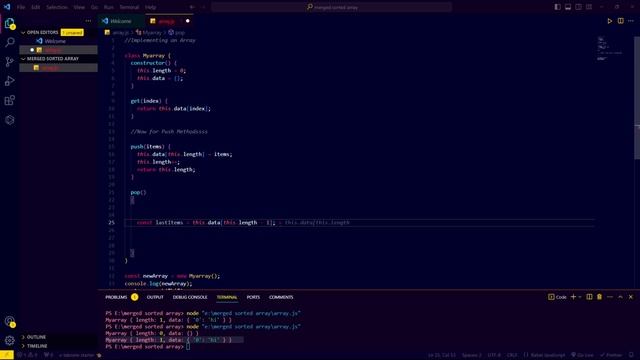Open the Extensions view
640x360 pixels.
click(9, 100)
